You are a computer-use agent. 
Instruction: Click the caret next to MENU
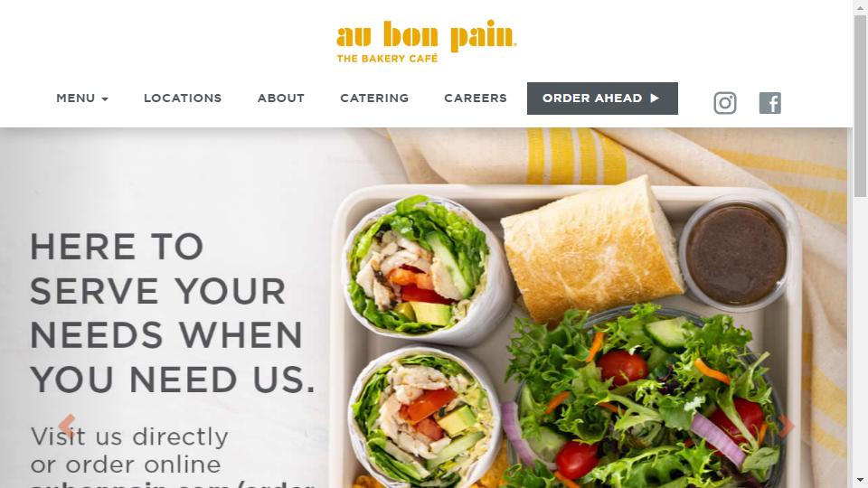105,99
